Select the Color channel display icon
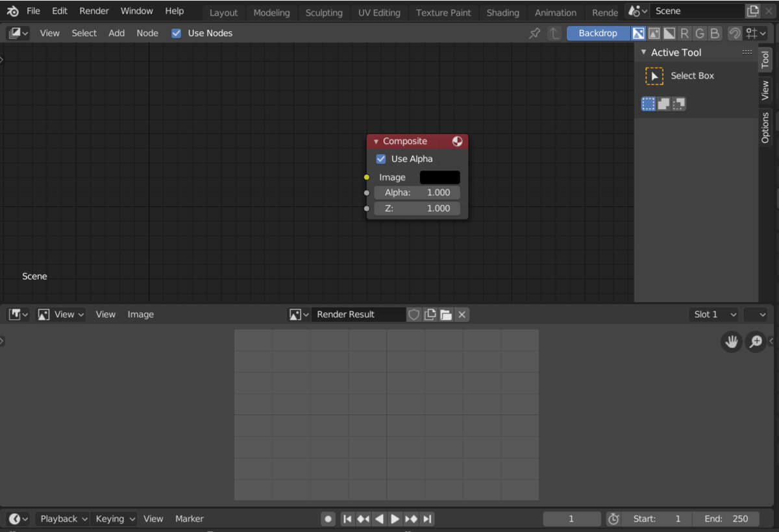This screenshot has width=779, height=532. coord(654,33)
